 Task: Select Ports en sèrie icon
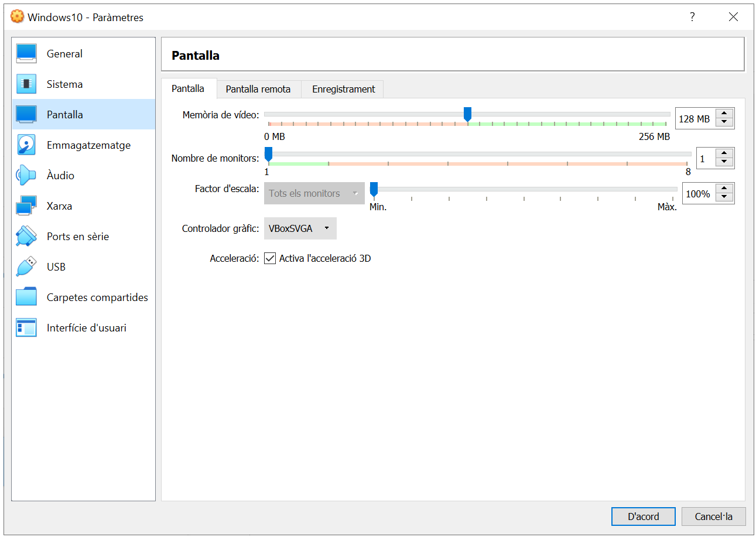coord(26,237)
